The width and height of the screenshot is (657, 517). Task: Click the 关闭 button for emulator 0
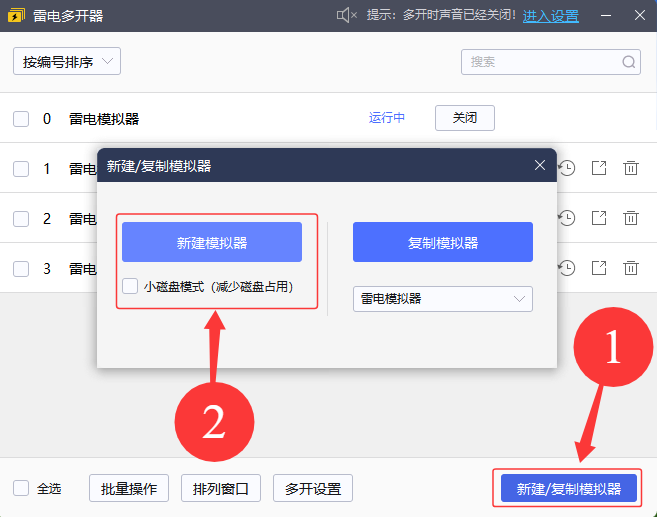coord(465,118)
